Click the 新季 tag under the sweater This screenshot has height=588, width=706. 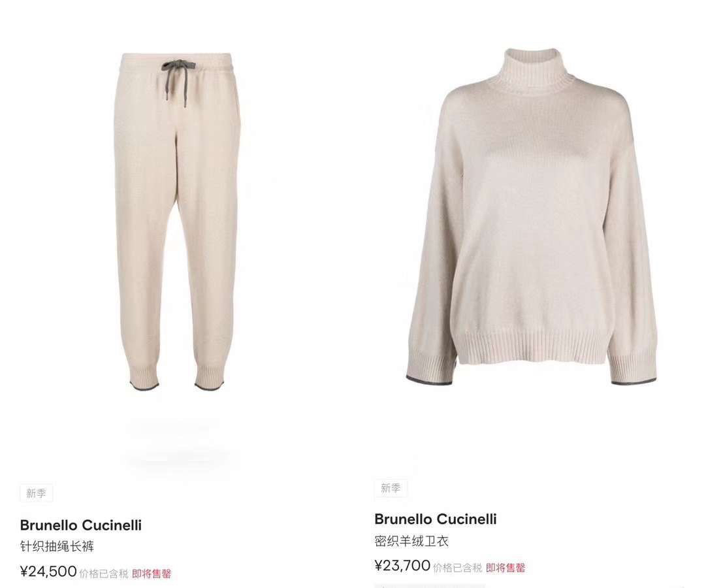point(391,488)
